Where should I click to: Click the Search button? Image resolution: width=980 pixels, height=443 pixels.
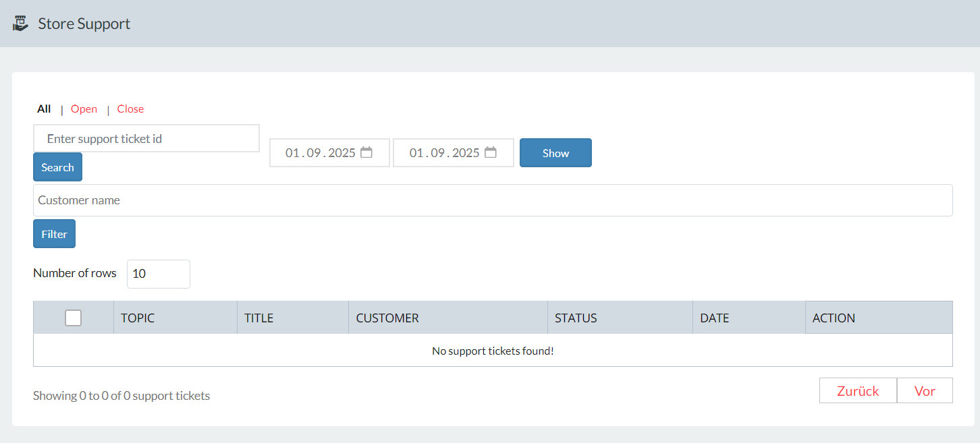point(57,167)
